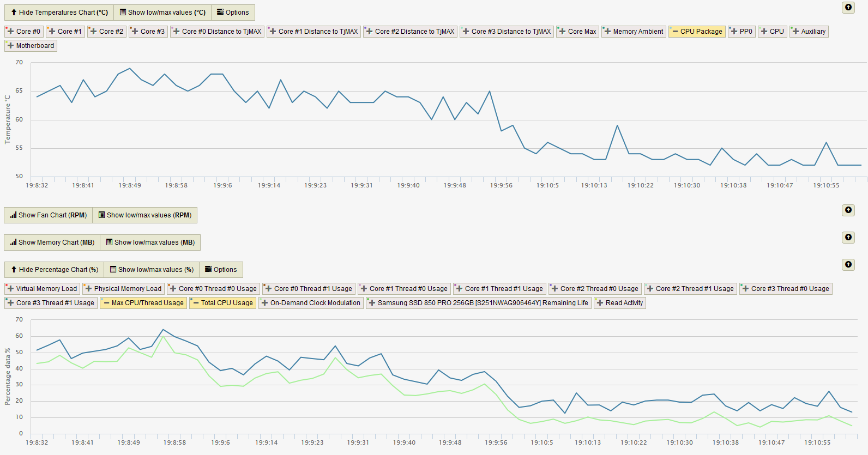Click the plus icon on the Motherboard series
Image resolution: width=868 pixels, height=455 pixels.
pyautogui.click(x=10, y=46)
